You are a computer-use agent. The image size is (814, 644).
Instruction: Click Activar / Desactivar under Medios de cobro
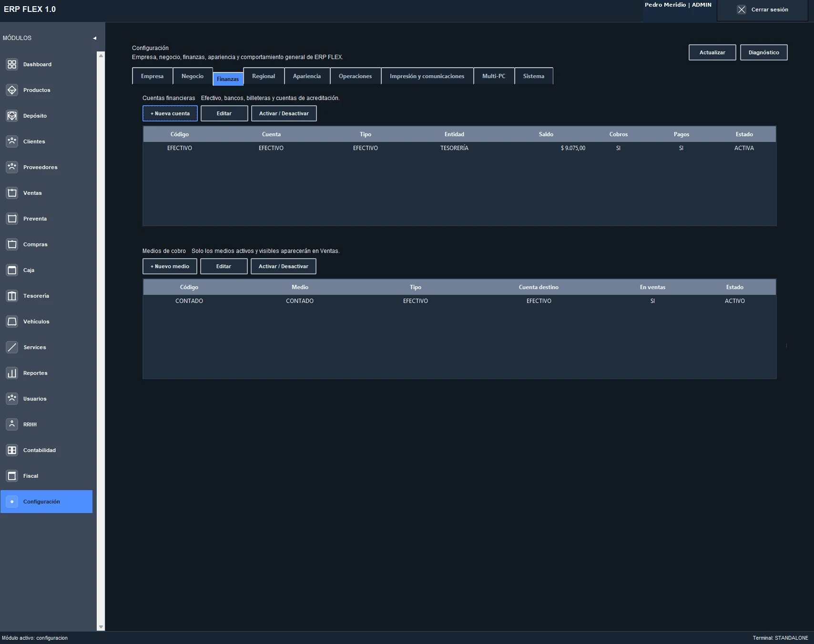coord(284,266)
